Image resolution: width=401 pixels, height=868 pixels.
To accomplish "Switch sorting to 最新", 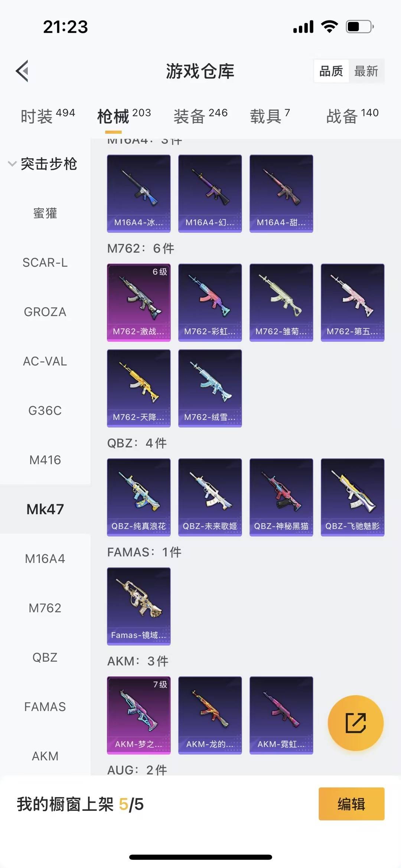I will (366, 71).
